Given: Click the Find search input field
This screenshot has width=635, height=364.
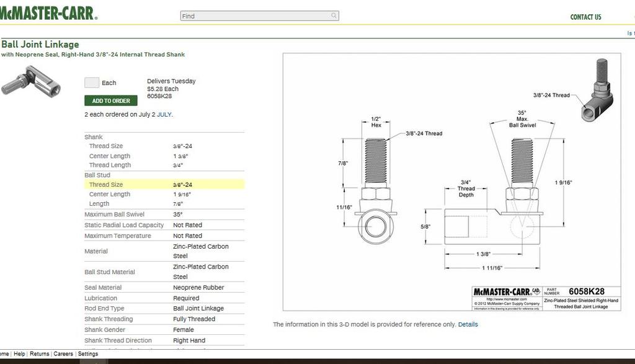Looking at the screenshot, I should pos(259,16).
